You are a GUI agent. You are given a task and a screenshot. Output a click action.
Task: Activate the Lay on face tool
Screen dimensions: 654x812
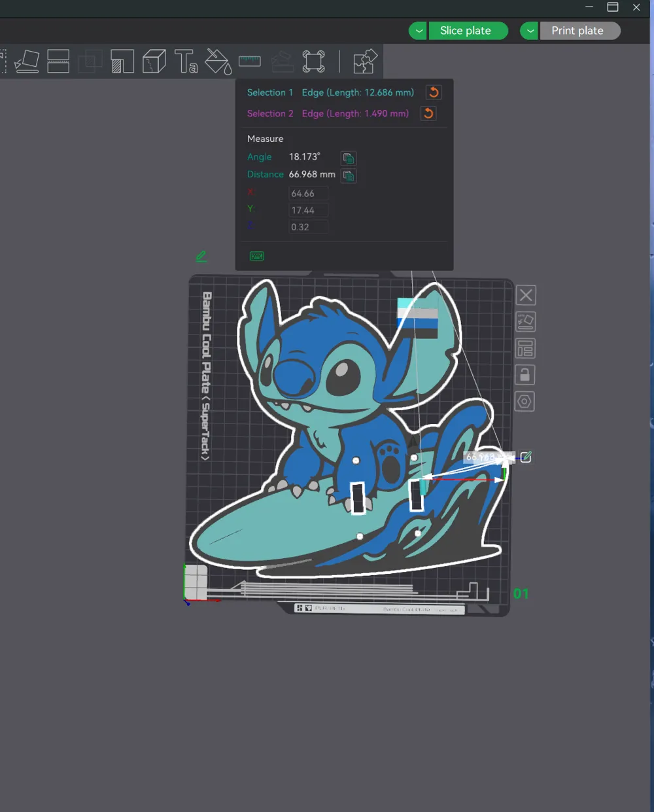26,61
